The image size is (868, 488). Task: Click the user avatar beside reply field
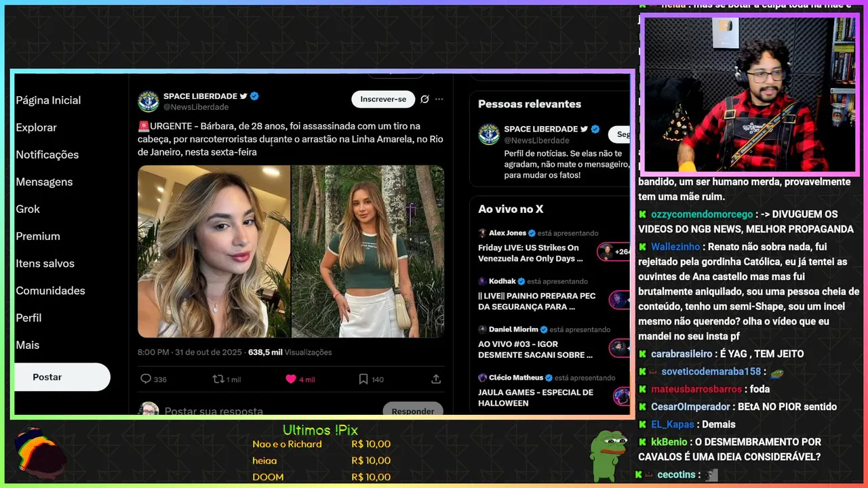click(149, 409)
